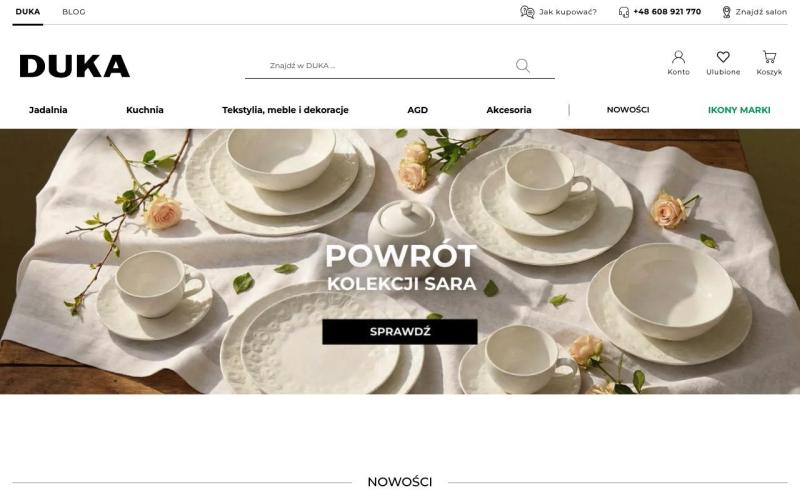Click the magnifying glass search icon

click(522, 65)
